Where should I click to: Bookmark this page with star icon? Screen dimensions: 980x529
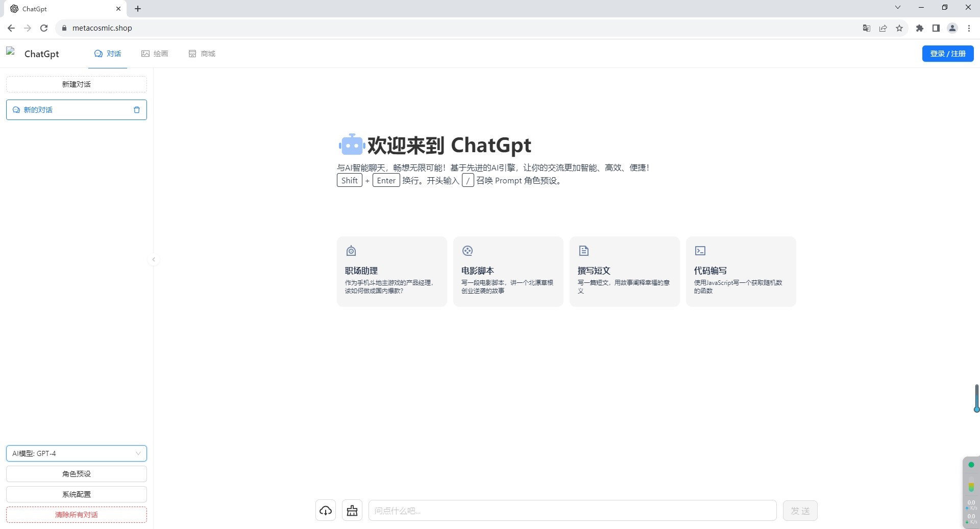click(899, 28)
